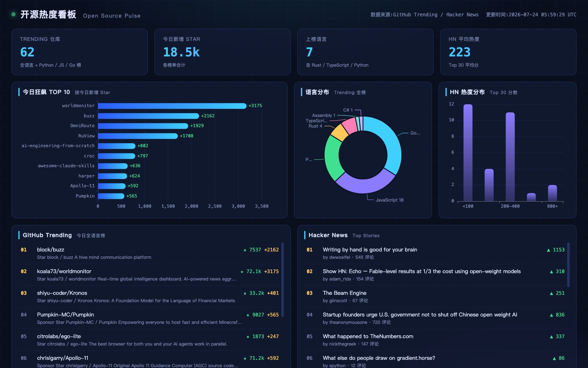This screenshot has width=588, height=368.
Task: Click the tallest <100 bar in the HN chart
Action: 468,153
